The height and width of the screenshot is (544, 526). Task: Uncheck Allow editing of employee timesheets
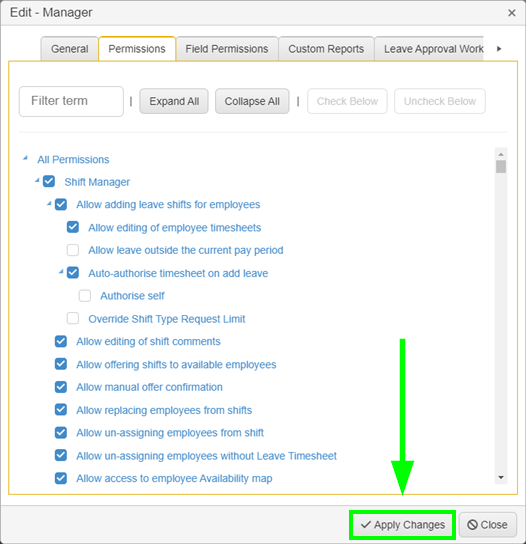coord(73,227)
